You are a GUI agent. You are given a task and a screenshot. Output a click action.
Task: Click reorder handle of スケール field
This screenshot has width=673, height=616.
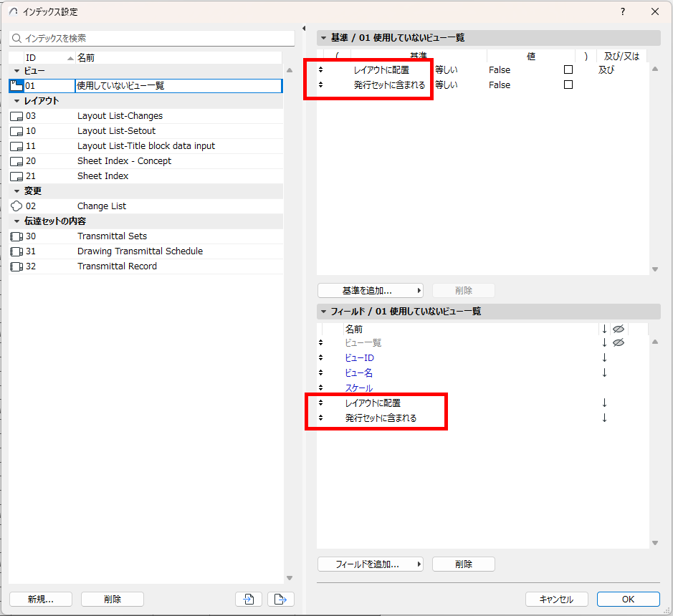pyautogui.click(x=320, y=388)
